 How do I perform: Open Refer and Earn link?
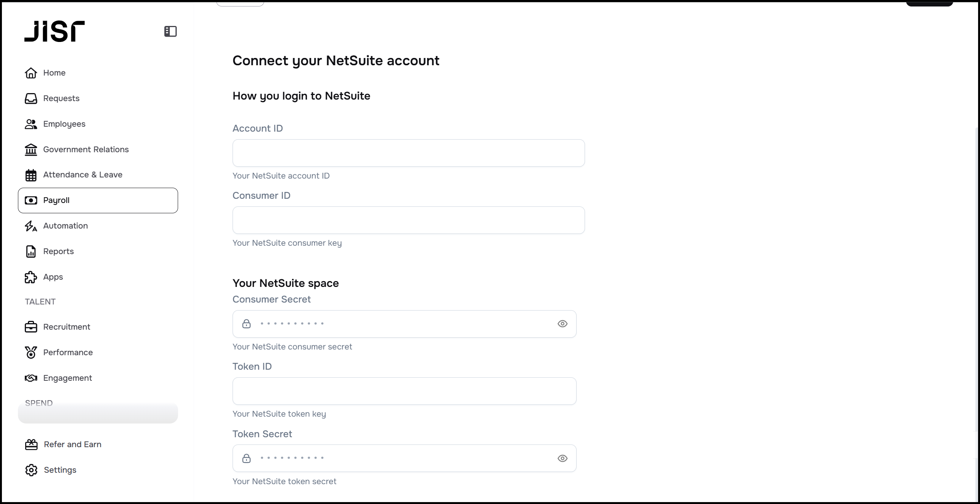[72, 444]
